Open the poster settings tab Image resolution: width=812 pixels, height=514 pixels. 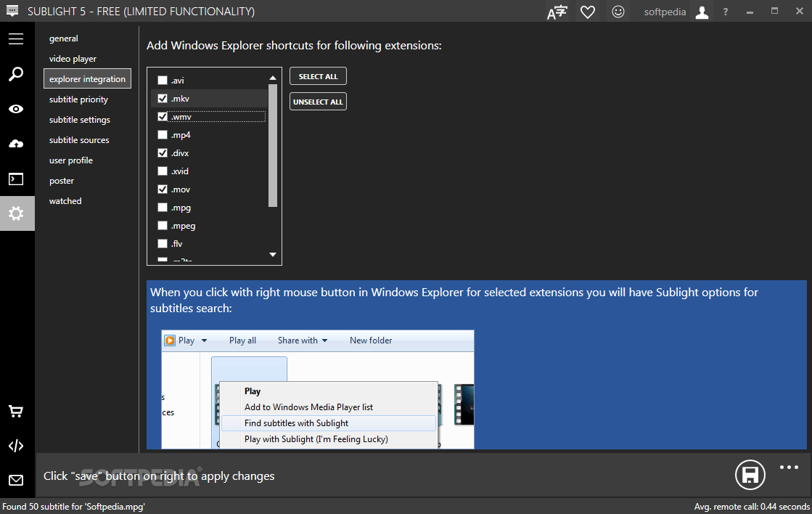pyautogui.click(x=62, y=180)
